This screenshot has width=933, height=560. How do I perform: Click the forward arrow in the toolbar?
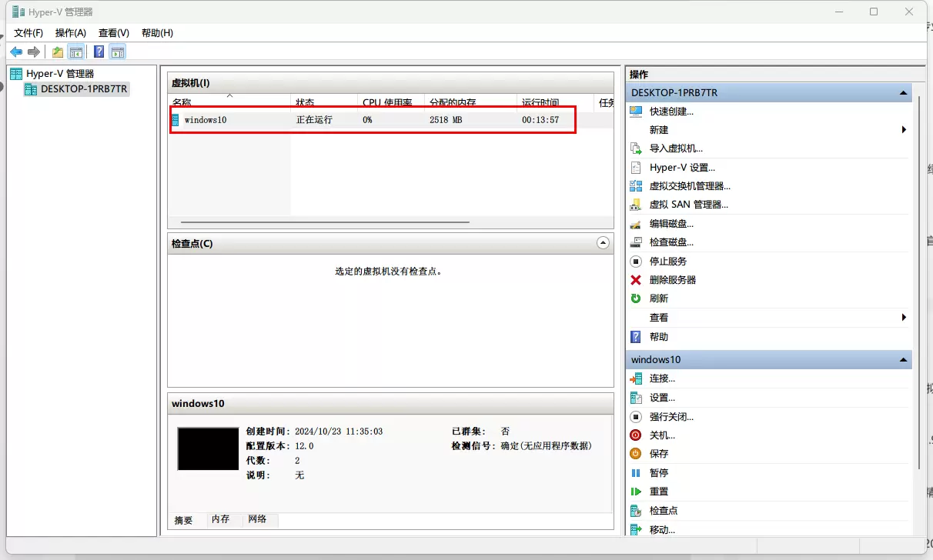34,52
